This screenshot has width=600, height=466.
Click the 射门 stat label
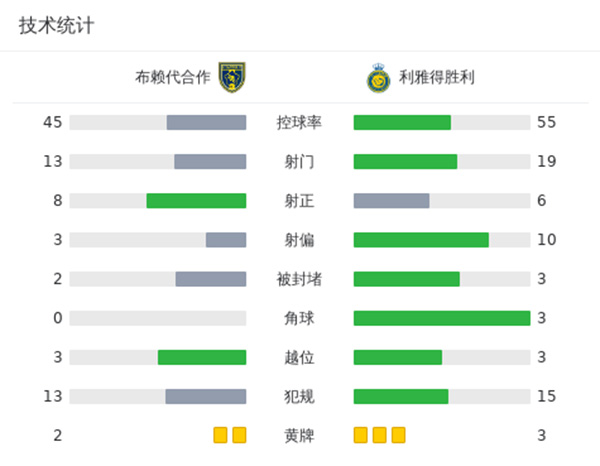pyautogui.click(x=299, y=162)
